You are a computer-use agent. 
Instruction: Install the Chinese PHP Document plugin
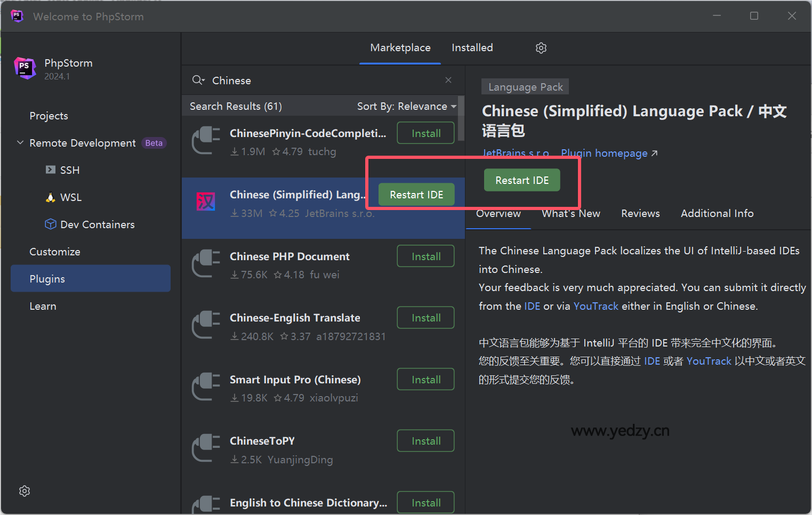pyautogui.click(x=425, y=256)
